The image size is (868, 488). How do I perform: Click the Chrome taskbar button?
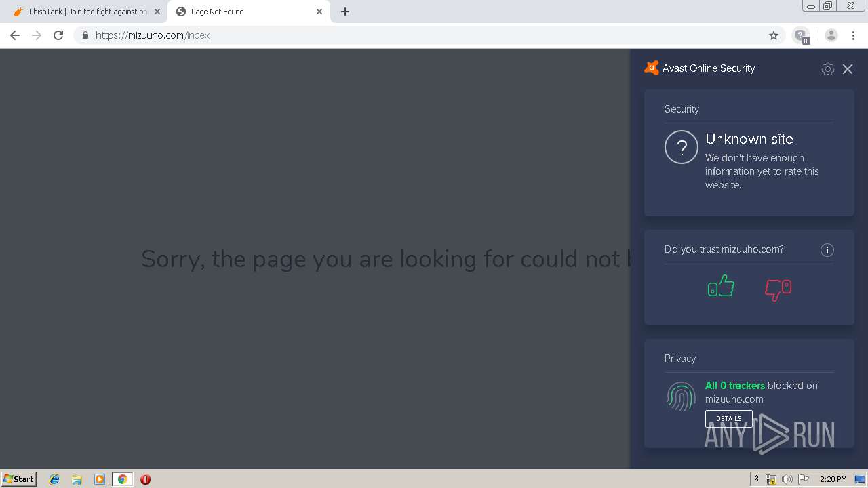pos(122,479)
